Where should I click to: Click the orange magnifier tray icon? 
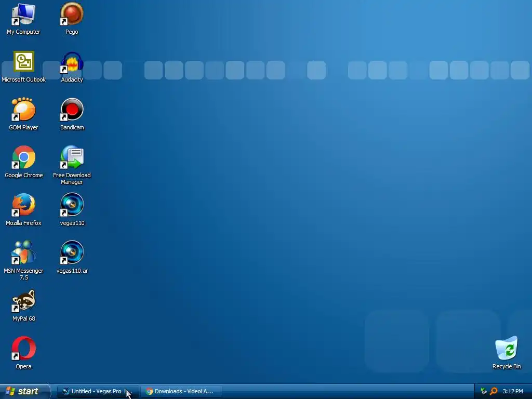pyautogui.click(x=494, y=391)
